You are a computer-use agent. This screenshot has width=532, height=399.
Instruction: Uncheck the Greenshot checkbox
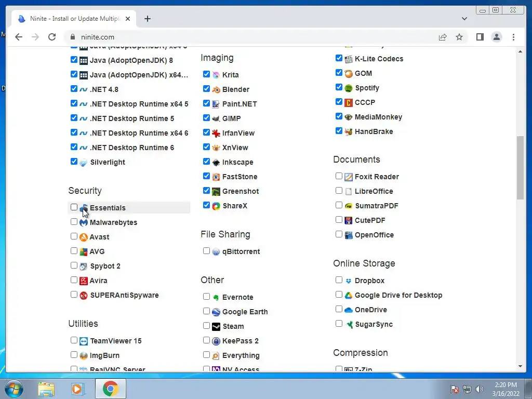pyautogui.click(x=206, y=190)
